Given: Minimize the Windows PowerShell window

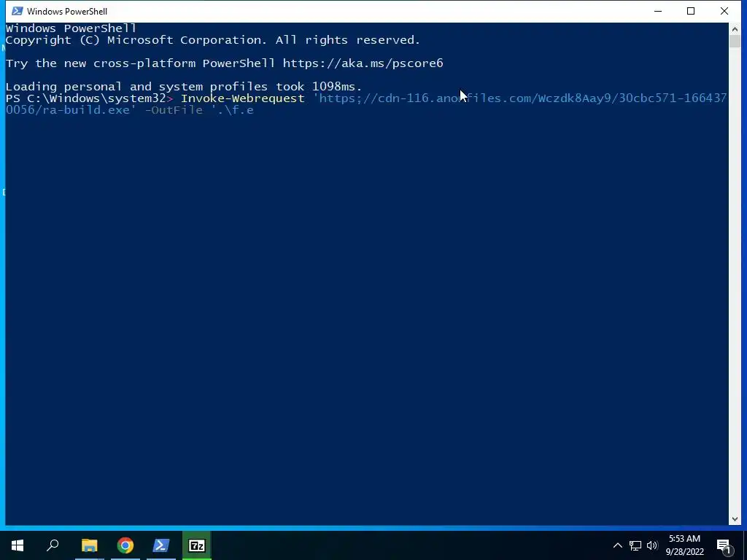Looking at the screenshot, I should point(658,11).
